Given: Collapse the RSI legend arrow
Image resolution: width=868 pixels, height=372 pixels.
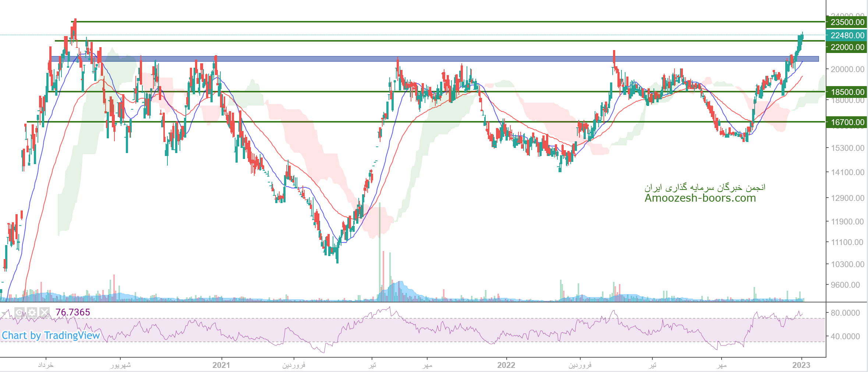Looking at the screenshot, I should (x=5, y=313).
